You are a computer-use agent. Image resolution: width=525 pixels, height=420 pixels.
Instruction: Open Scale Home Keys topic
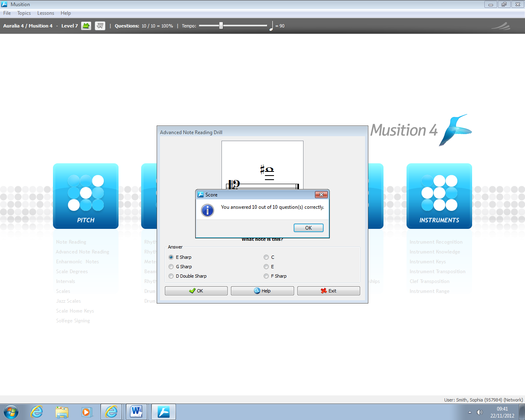tap(75, 311)
